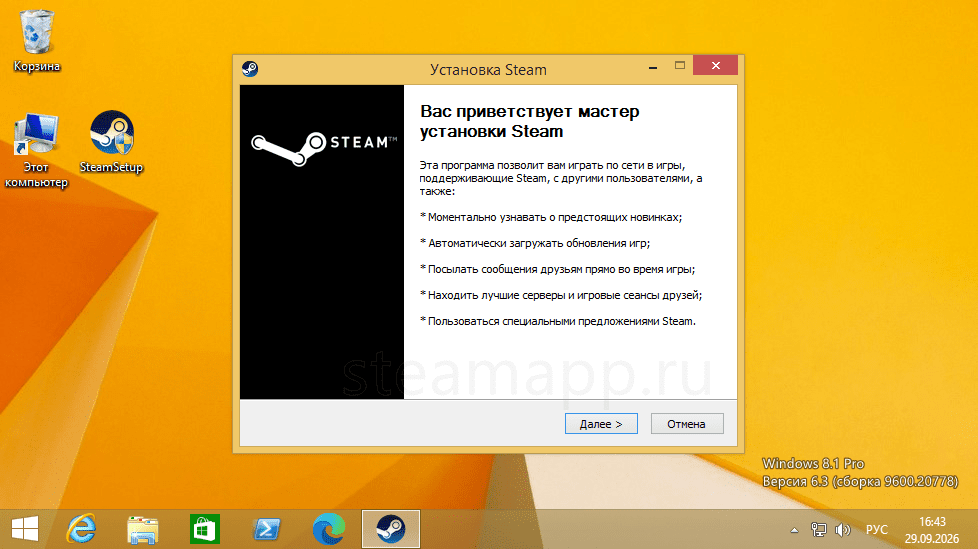Open the Windows Start button
This screenshot has width=978, height=549.
pos(25,529)
